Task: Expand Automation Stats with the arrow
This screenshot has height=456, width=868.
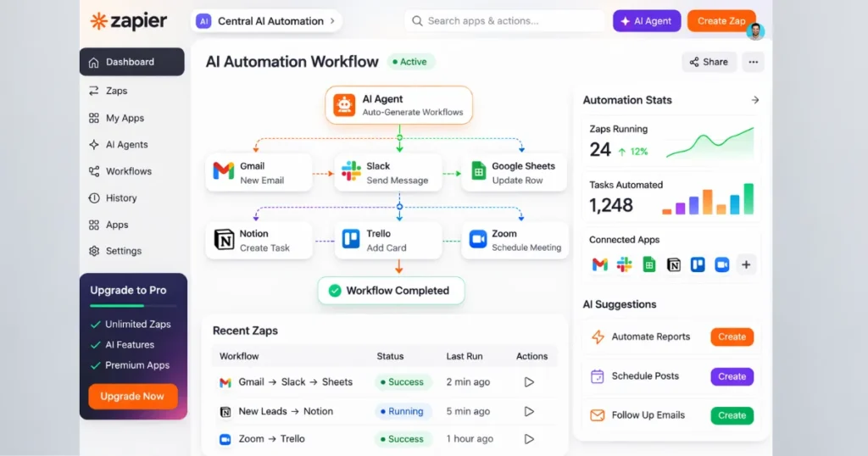Action: click(x=754, y=100)
